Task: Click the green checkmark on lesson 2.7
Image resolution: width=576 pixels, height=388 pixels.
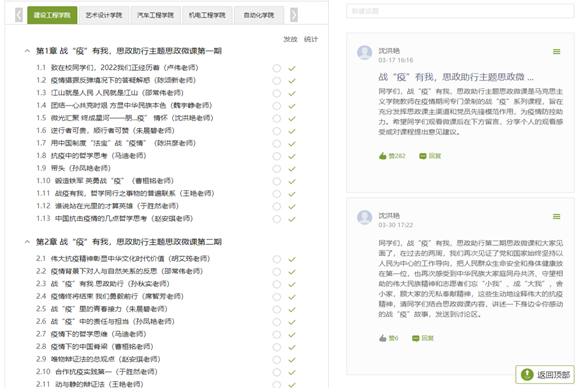Action: [292, 335]
